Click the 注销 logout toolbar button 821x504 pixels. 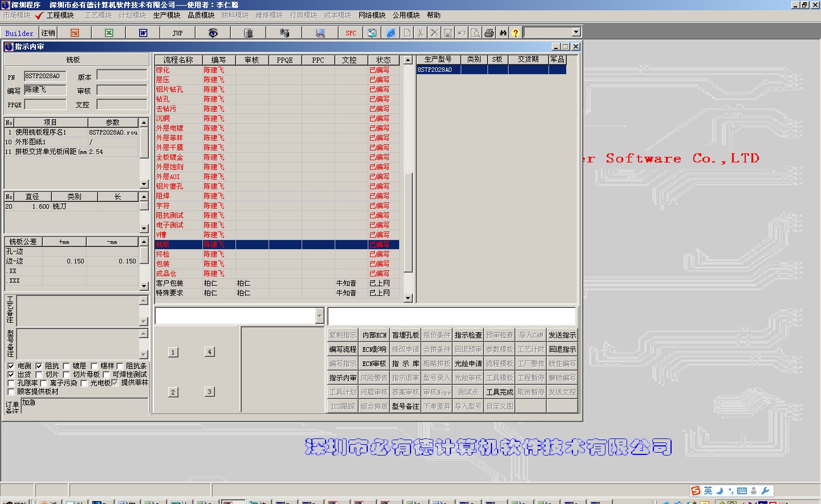tap(48, 33)
